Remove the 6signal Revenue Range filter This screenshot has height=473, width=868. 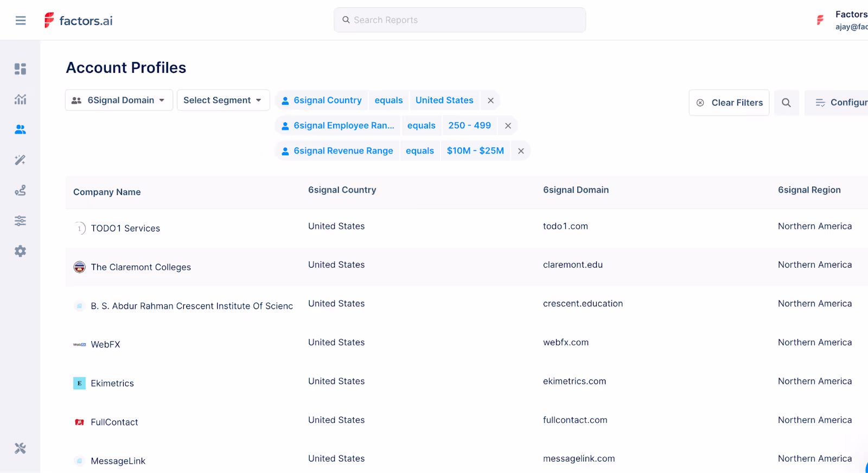pyautogui.click(x=521, y=151)
